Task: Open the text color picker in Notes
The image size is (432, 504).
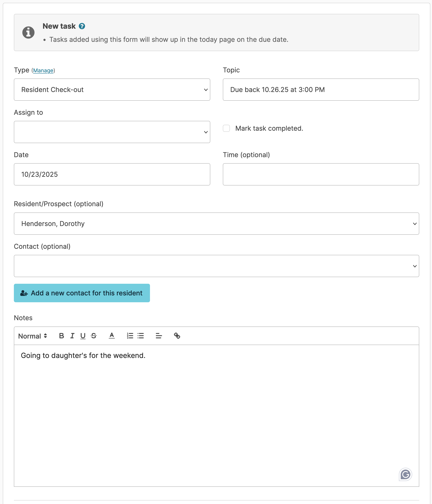Action: tap(112, 336)
